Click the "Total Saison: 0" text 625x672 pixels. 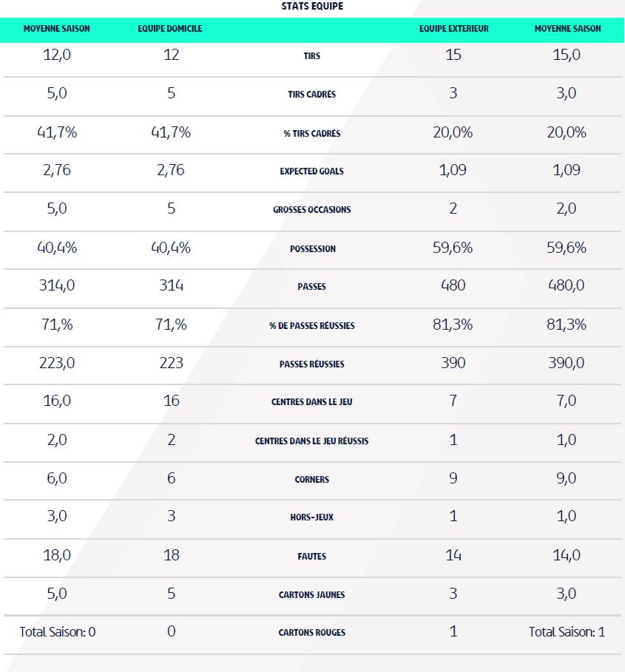[58, 632]
